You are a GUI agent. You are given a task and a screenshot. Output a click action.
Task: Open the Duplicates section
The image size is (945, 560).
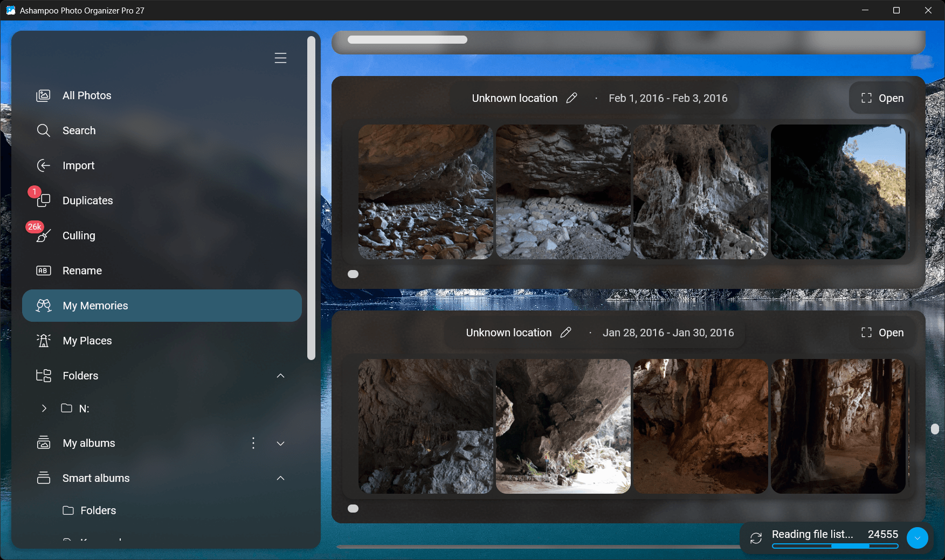[162, 201]
